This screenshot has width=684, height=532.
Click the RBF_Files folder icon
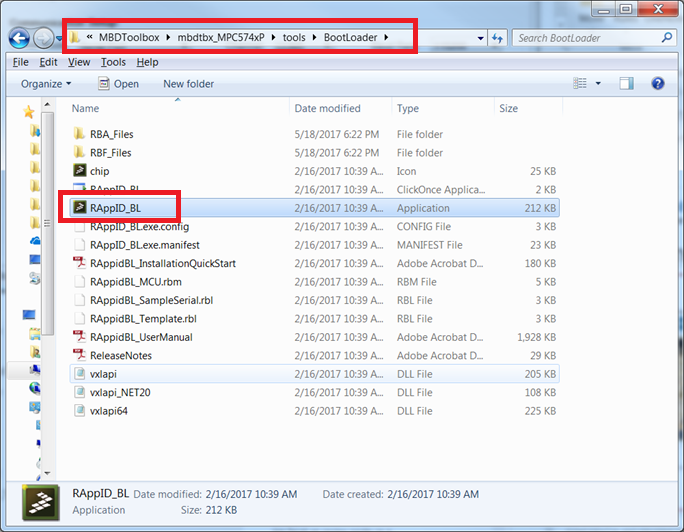(79, 152)
